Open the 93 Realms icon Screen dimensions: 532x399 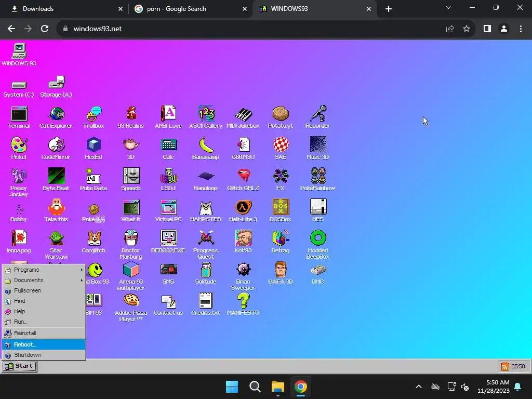pyautogui.click(x=131, y=117)
